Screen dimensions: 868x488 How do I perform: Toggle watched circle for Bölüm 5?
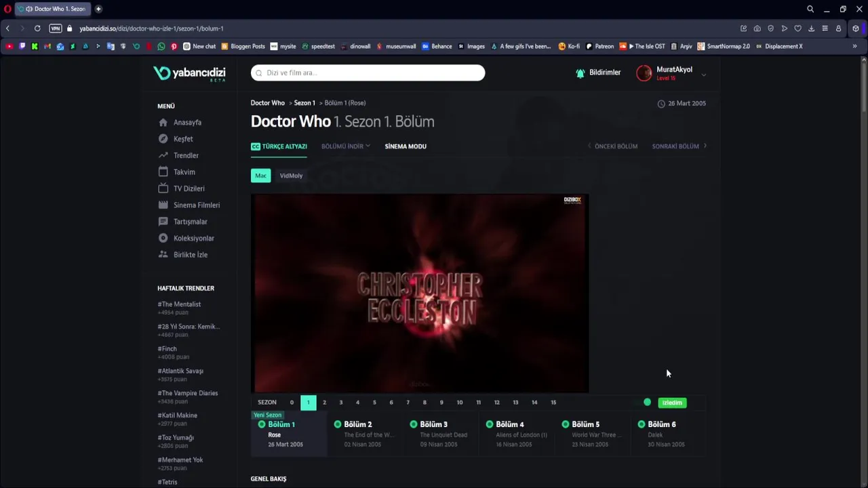566,424
